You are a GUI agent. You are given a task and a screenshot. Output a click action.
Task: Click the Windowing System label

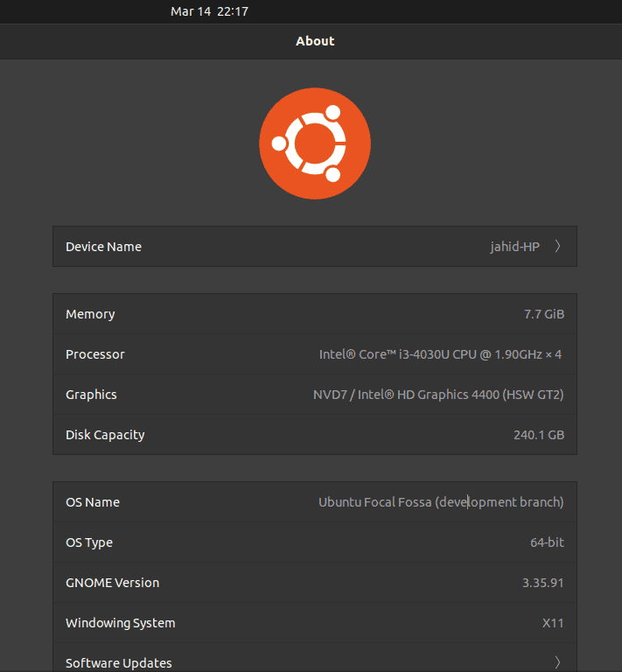(x=121, y=623)
